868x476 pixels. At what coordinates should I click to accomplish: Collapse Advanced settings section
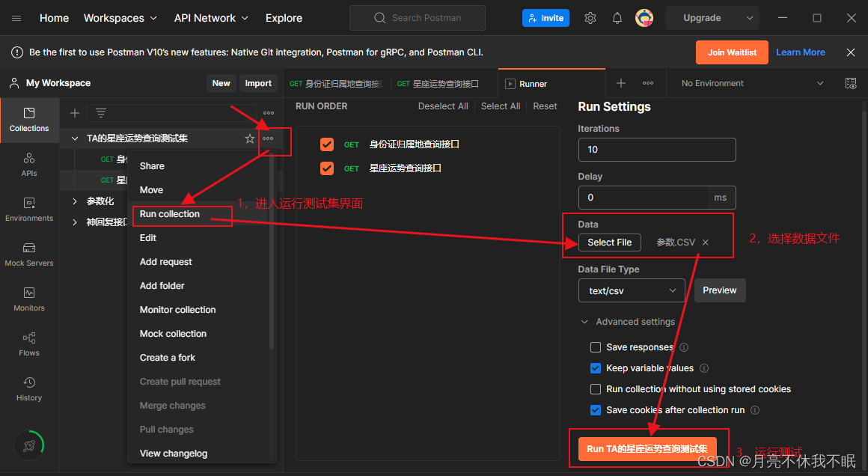[628, 322]
